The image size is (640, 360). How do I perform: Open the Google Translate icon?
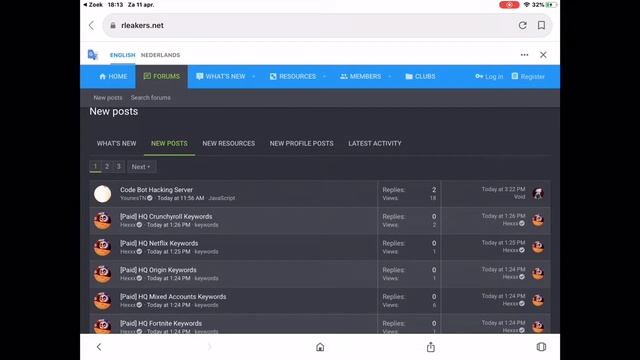coord(93,55)
